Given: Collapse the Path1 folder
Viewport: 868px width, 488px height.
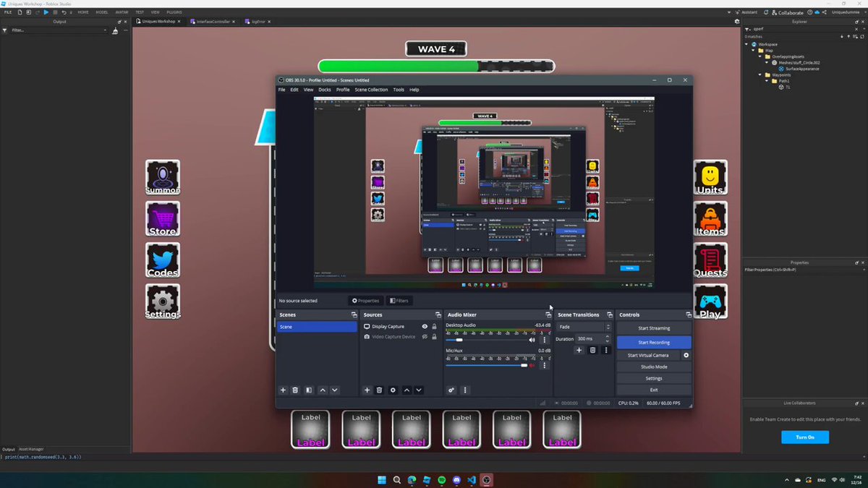Looking at the screenshot, I should 765,81.
